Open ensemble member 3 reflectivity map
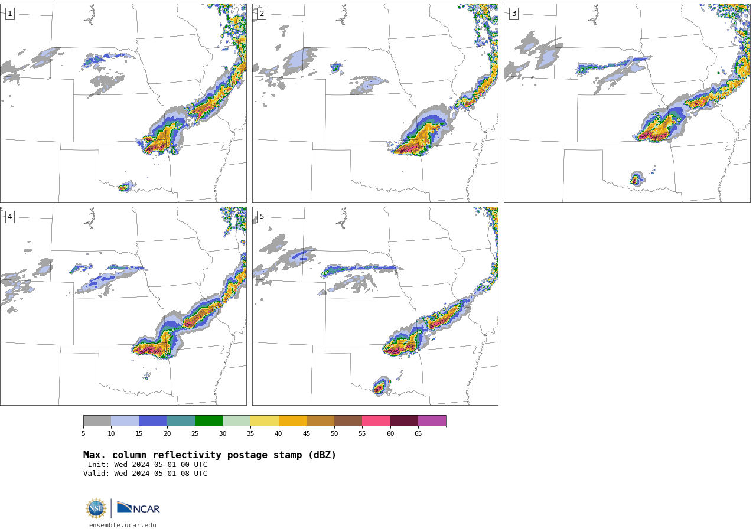This screenshot has width=756, height=532. pyautogui.click(x=627, y=103)
